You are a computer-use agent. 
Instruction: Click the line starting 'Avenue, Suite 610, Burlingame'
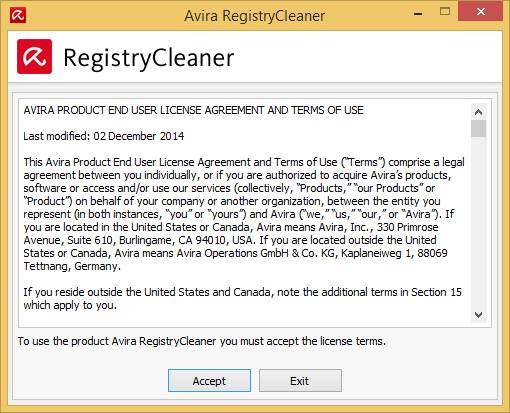pos(230,240)
